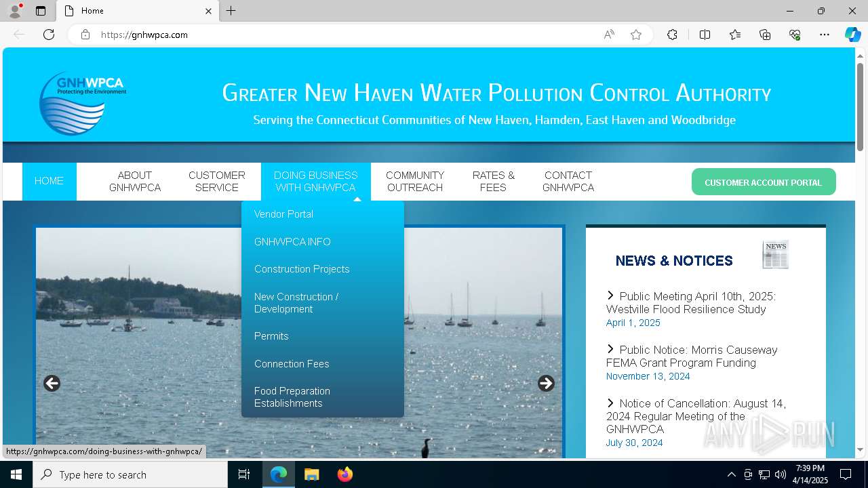This screenshot has width=868, height=488.
Task: Open browser Extensions icon
Action: click(x=672, y=35)
